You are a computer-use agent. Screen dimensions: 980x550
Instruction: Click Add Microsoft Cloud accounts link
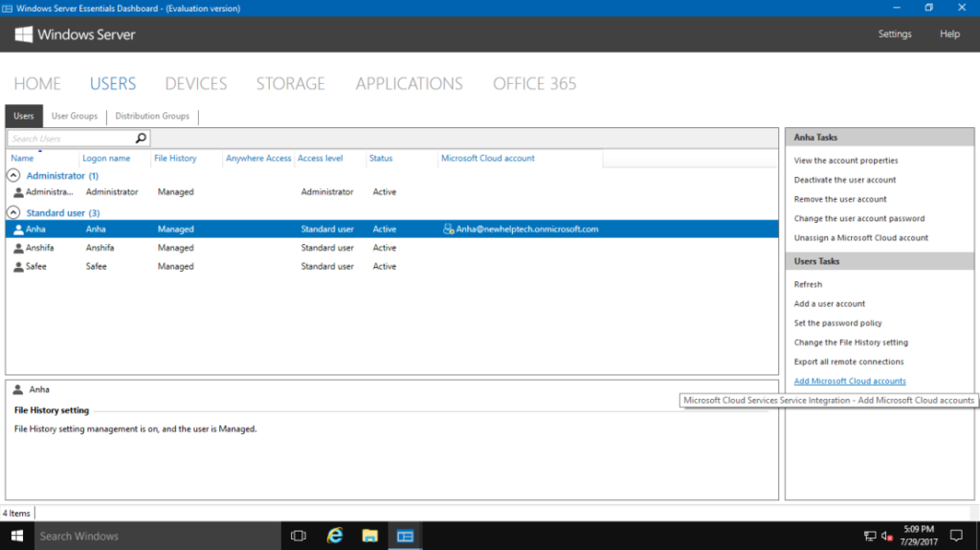[850, 382]
